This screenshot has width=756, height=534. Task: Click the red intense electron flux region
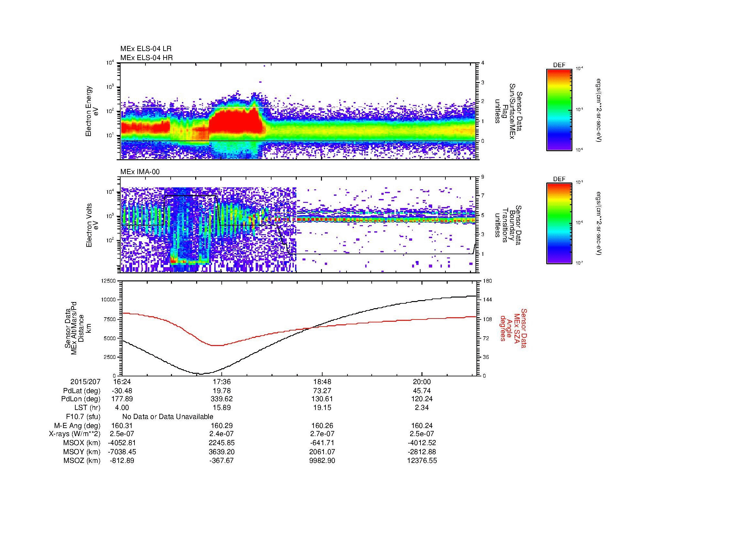[x=235, y=122]
